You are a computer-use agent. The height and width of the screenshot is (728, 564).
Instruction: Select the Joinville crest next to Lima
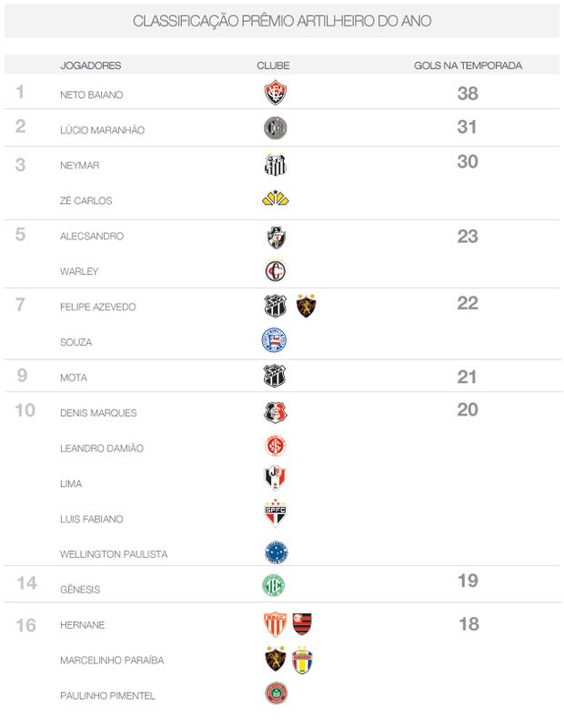(275, 478)
